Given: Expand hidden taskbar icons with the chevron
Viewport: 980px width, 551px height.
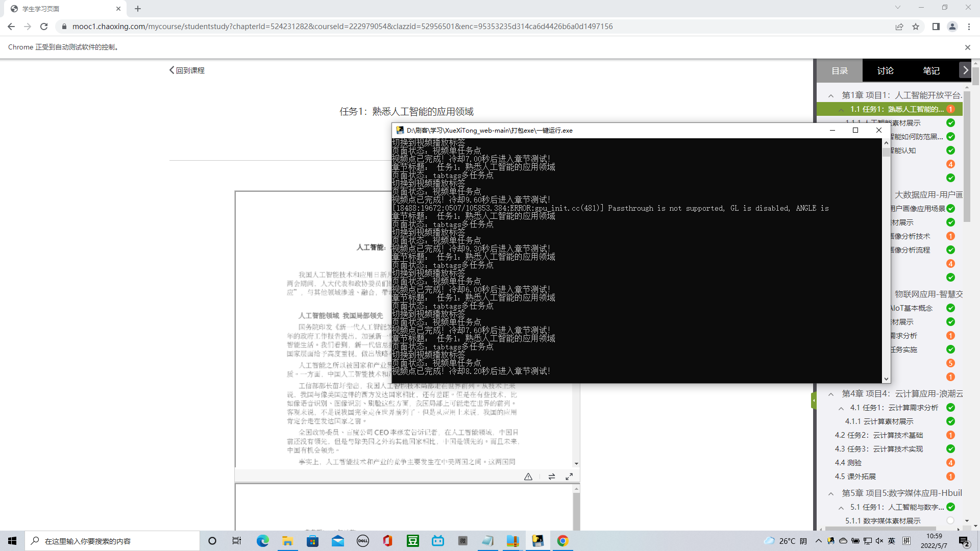Looking at the screenshot, I should (819, 541).
